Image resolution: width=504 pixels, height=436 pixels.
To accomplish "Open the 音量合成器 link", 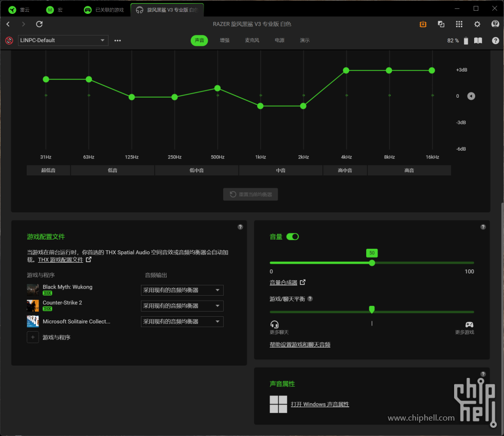I will coord(283,283).
